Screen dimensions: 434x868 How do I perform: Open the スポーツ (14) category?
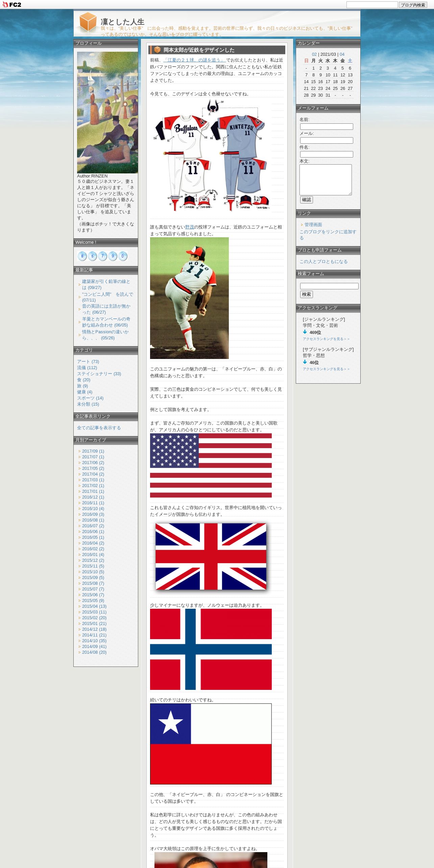tap(90, 398)
